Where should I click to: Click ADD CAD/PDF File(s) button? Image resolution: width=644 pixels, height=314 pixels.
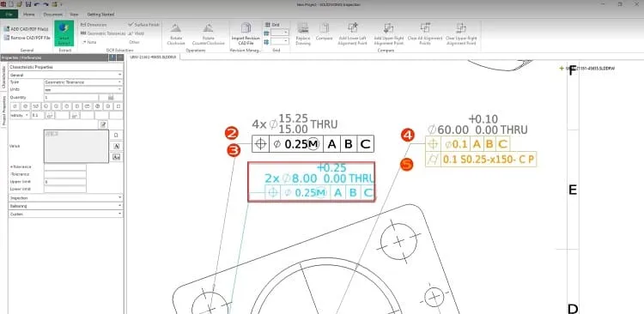click(27, 29)
